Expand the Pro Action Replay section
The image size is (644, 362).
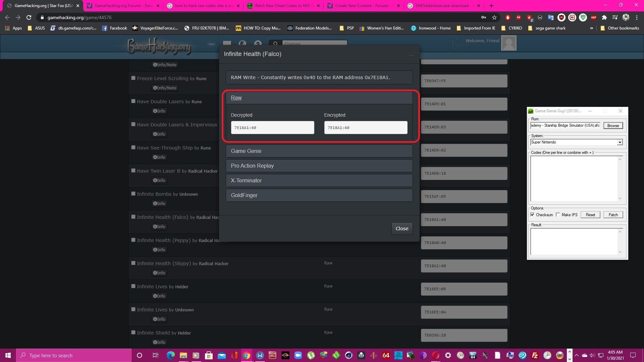point(319,166)
